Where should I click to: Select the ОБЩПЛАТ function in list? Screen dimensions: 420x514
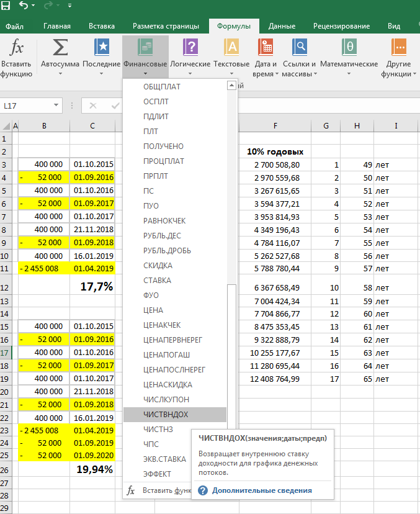click(x=175, y=87)
